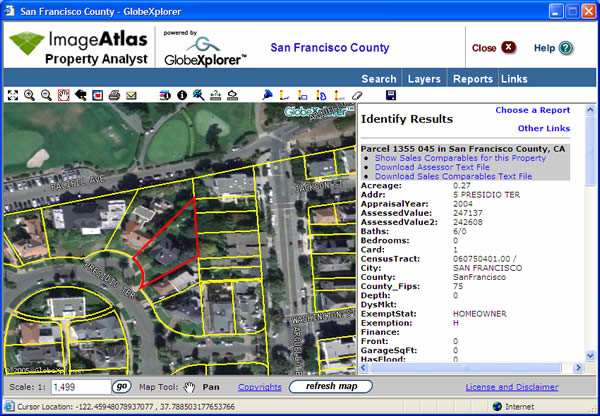The width and height of the screenshot is (600, 416).
Task: Open Show Sales Comparables for this Property
Action: coord(460,158)
